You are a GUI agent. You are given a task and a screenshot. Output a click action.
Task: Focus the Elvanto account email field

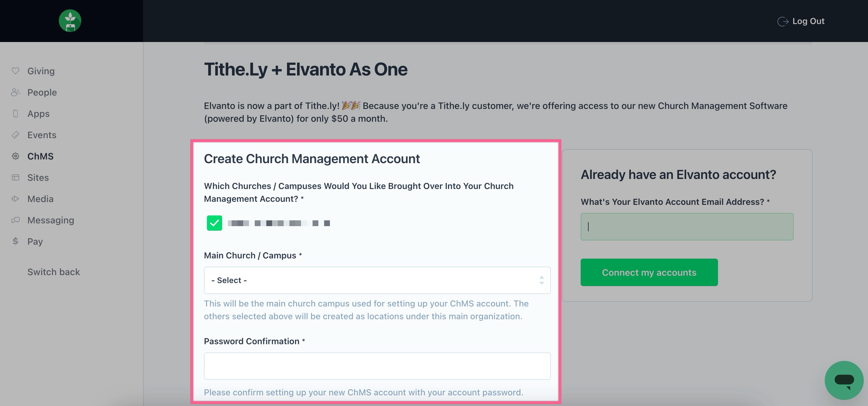[x=687, y=227]
